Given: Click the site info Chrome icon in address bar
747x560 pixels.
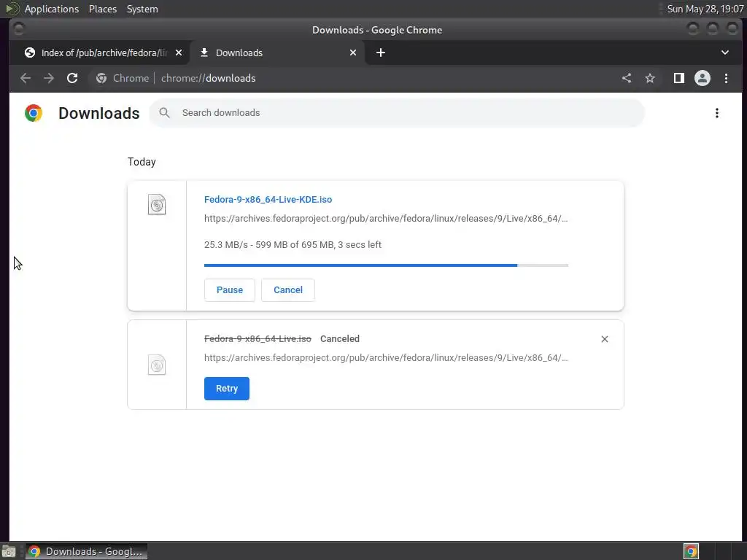Looking at the screenshot, I should click(x=101, y=78).
